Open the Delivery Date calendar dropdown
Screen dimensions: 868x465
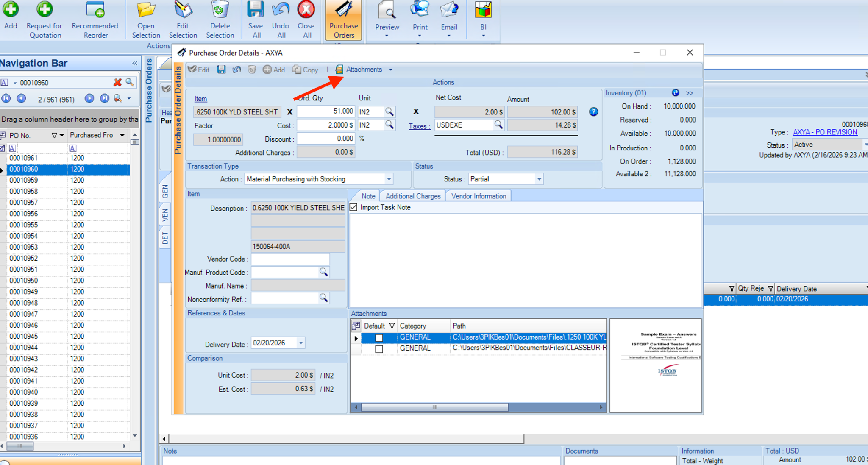pos(300,343)
